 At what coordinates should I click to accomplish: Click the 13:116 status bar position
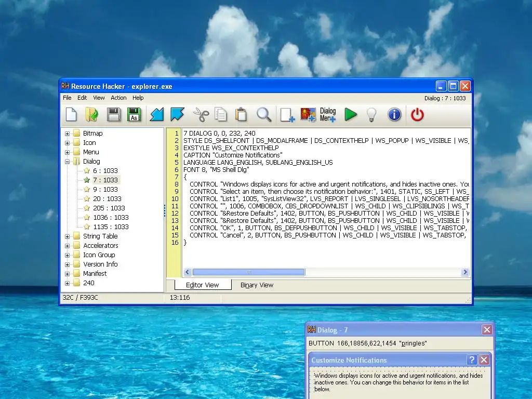pos(180,298)
